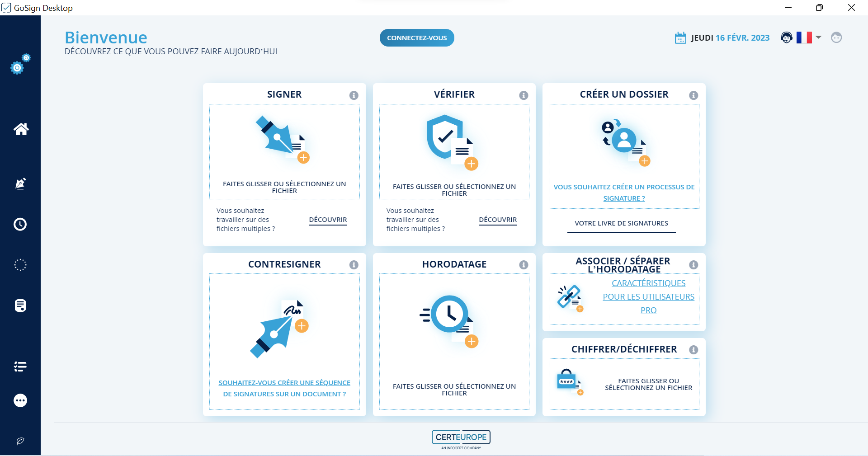The width and height of the screenshot is (868, 456).
Task: Open support via the headset icon
Action: click(787, 38)
